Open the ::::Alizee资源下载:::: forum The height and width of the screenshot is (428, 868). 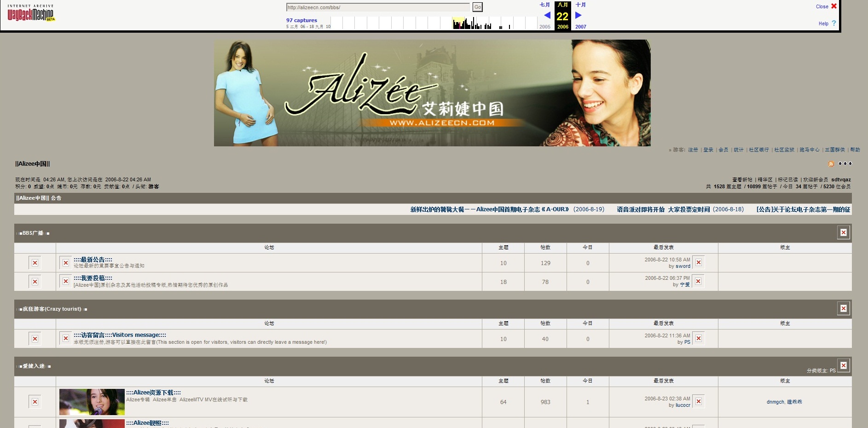point(154,393)
